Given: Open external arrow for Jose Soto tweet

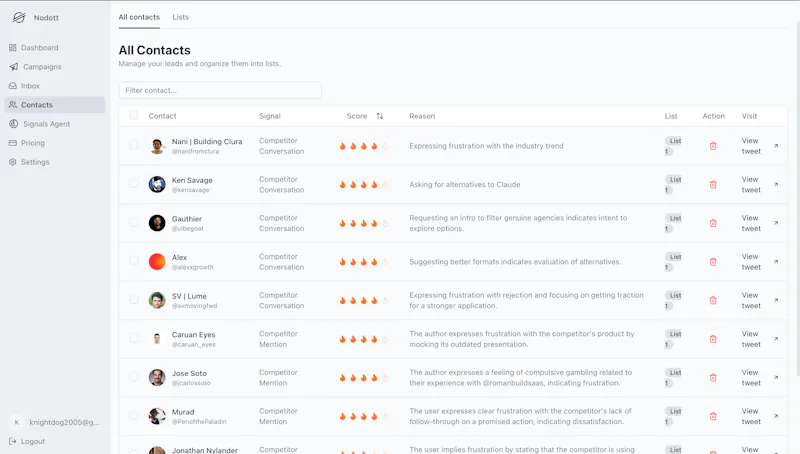Looking at the screenshot, I should click(x=776, y=377).
